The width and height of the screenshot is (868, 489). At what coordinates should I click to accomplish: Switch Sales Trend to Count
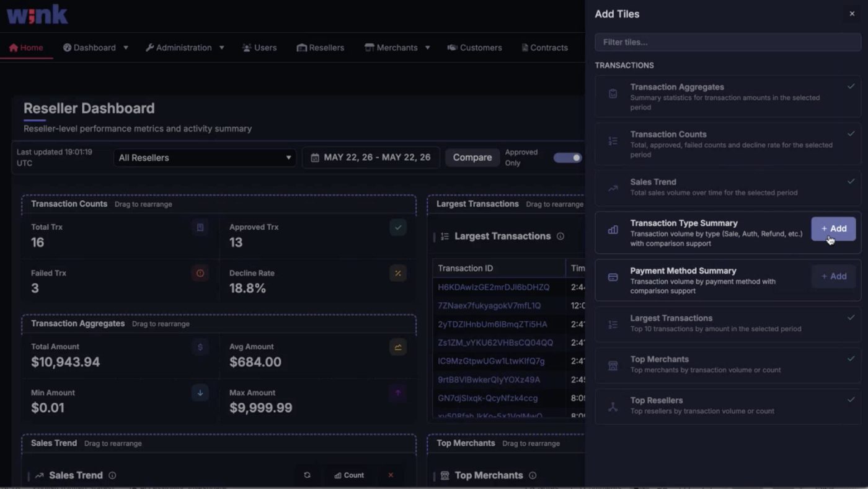(349, 475)
